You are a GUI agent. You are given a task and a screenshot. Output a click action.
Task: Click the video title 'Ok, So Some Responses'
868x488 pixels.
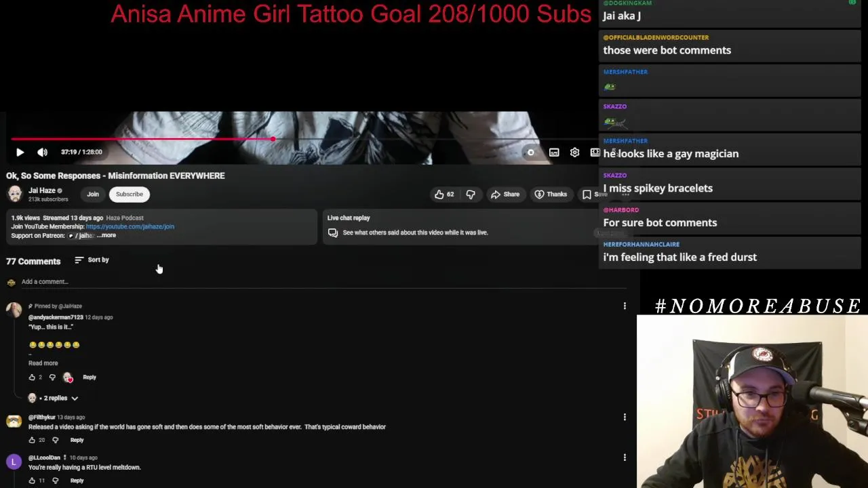tap(115, 176)
